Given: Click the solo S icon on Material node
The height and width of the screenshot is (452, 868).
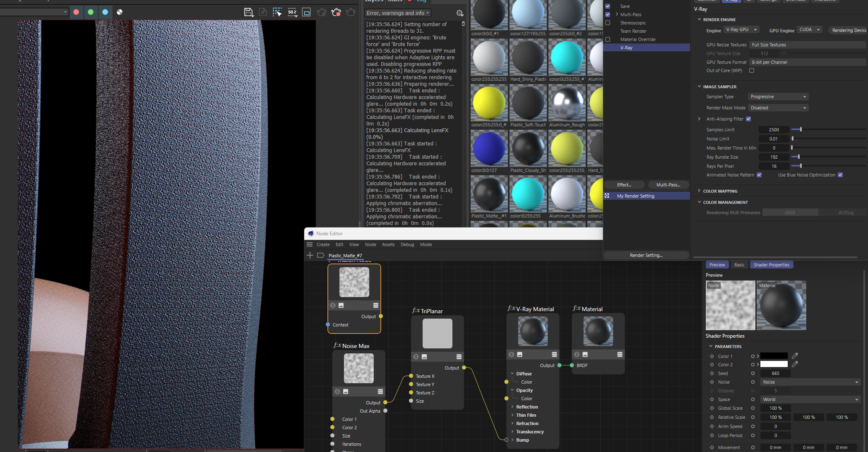Looking at the screenshot, I should (577, 354).
